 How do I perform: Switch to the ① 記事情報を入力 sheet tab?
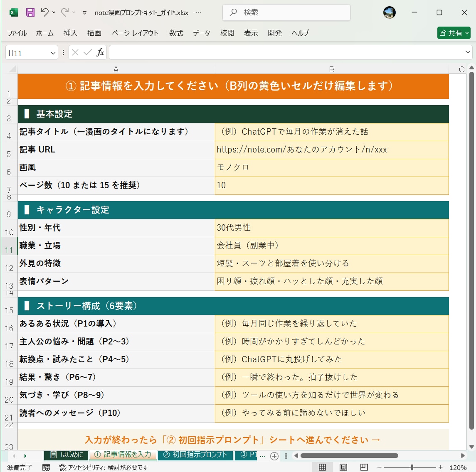click(123, 455)
